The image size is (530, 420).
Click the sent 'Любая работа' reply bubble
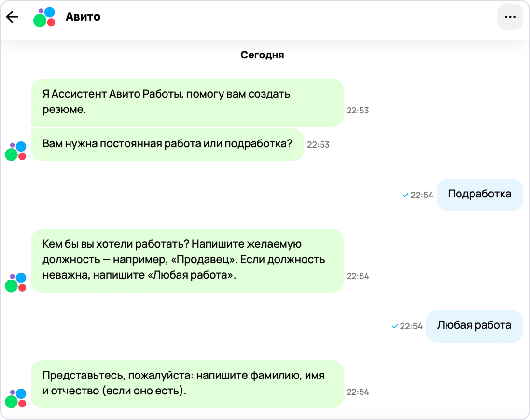point(474,326)
